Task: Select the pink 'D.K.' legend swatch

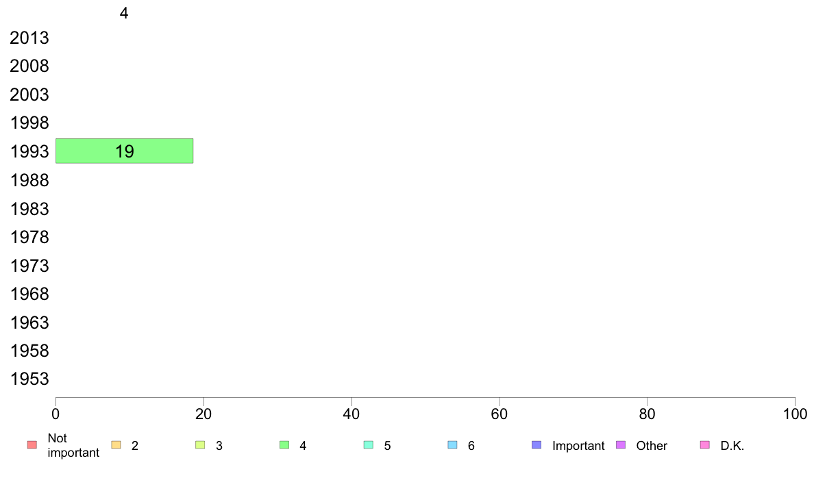Action: coord(705,445)
